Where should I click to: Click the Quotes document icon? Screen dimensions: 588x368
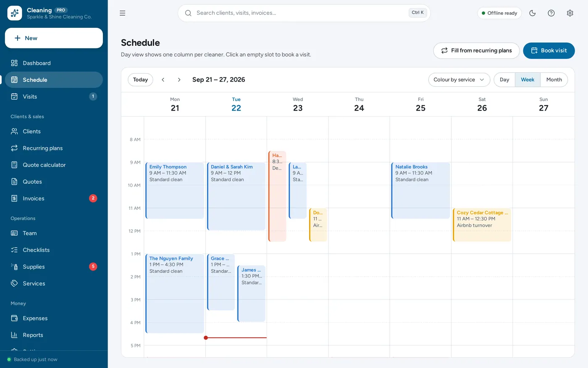tap(14, 182)
